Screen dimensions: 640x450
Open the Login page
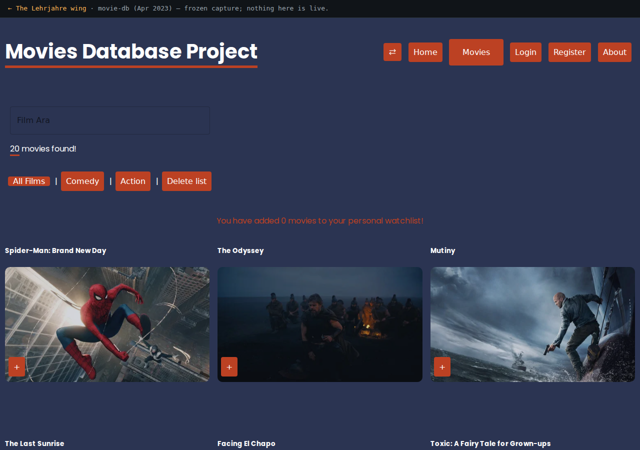pyautogui.click(x=525, y=52)
